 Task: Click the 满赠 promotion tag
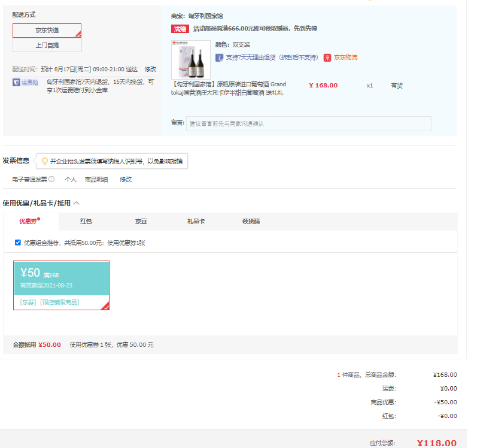click(x=180, y=29)
